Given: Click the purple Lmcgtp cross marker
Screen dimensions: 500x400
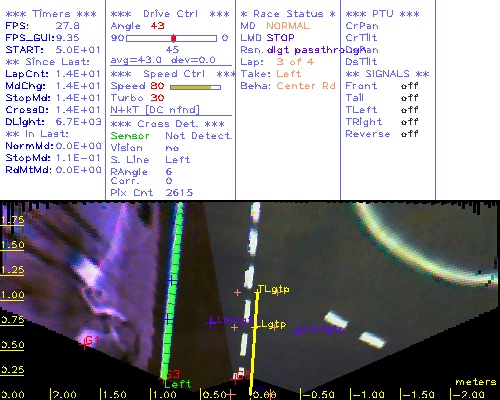Looking at the screenshot, I should click(211, 323).
